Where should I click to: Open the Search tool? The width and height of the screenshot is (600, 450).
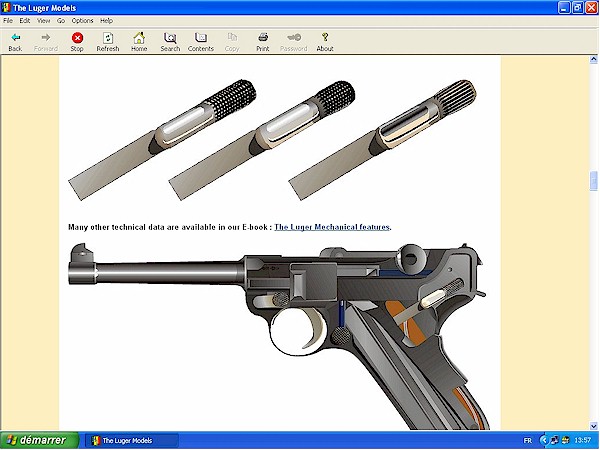click(170, 42)
